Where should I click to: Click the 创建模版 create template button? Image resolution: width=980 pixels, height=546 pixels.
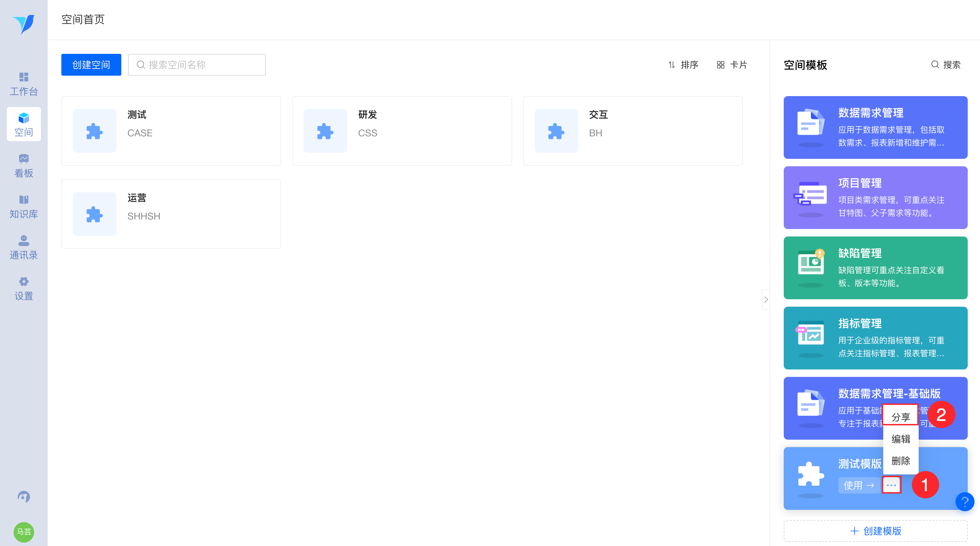coord(875,531)
